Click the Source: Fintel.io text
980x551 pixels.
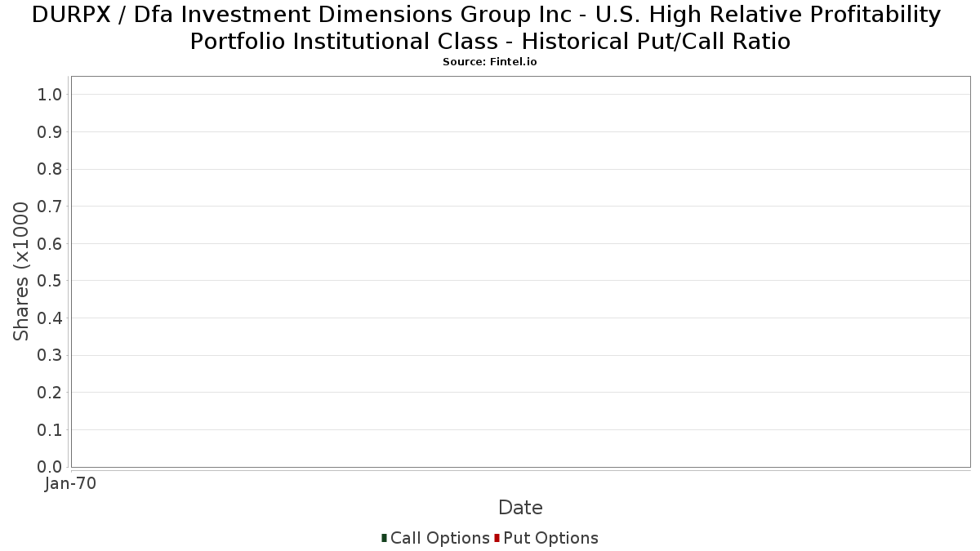pyautogui.click(x=490, y=62)
